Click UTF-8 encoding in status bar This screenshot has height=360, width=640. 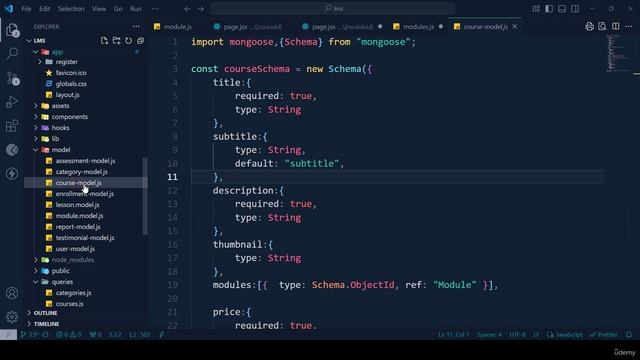(x=517, y=335)
